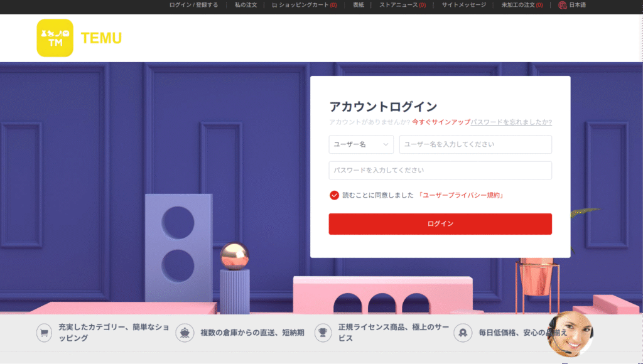The image size is (643, 364).
Task: Click the 充実したカテゴリー、簡単なショッピング text
Action: [x=114, y=333]
